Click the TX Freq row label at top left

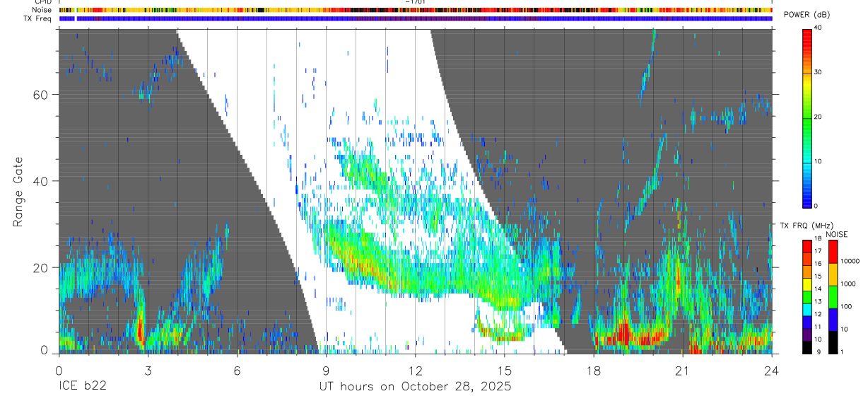tap(39, 18)
